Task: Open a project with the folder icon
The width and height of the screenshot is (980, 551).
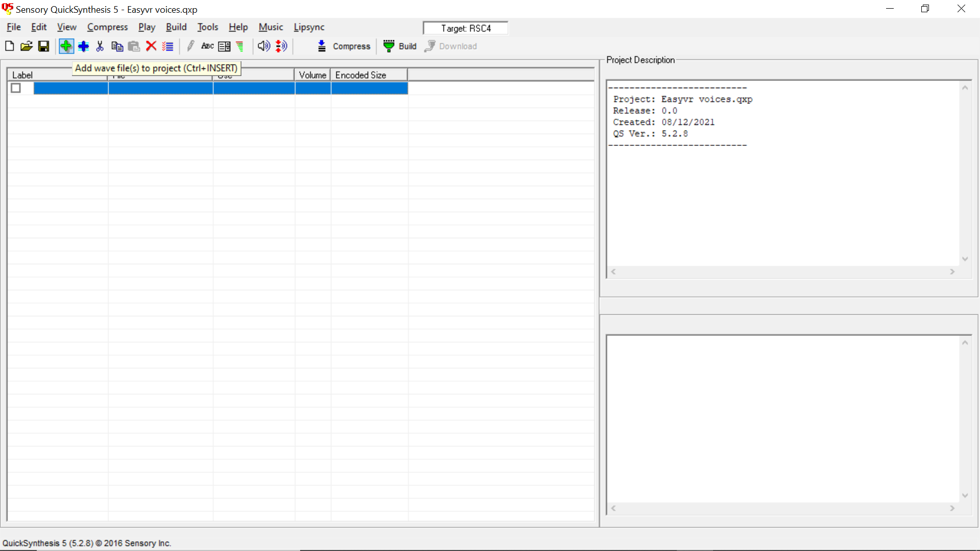Action: point(27,46)
